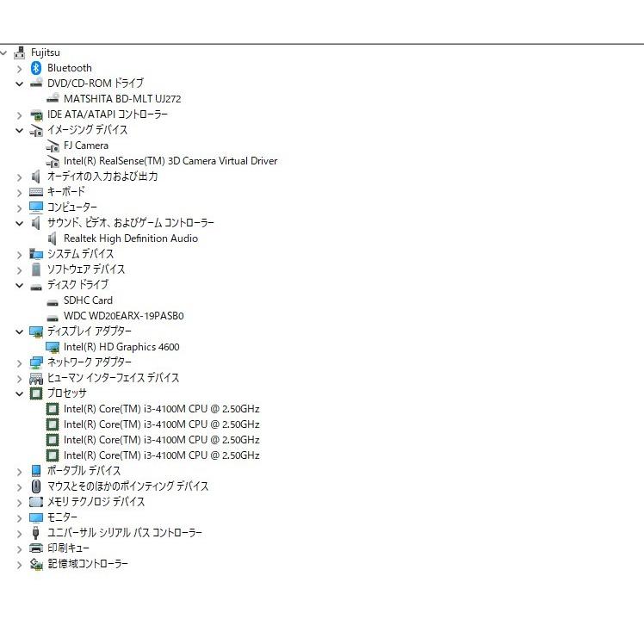Select the WDC WD20EARX-19PASB0 disk drive

click(123, 316)
